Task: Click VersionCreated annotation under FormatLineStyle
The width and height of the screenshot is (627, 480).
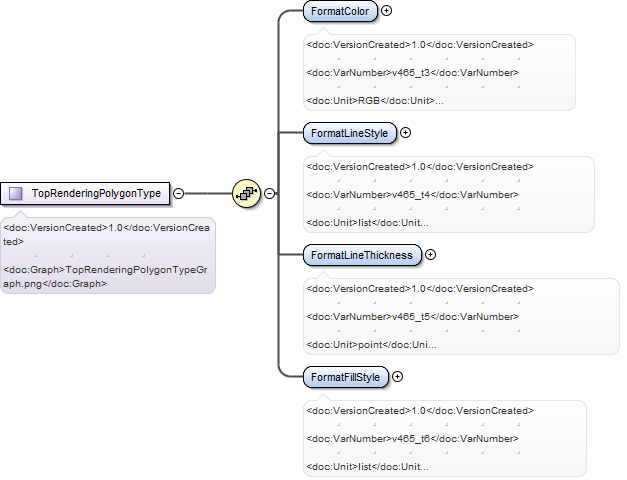Action: click(420, 167)
